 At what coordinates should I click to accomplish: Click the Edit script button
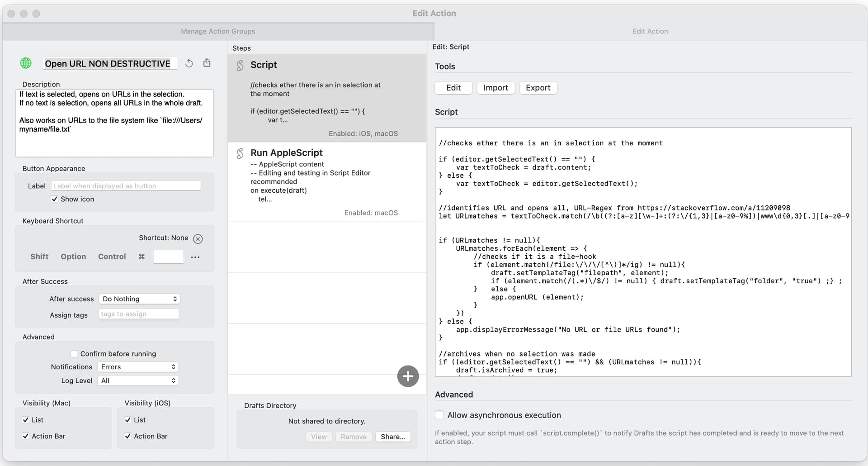point(453,88)
